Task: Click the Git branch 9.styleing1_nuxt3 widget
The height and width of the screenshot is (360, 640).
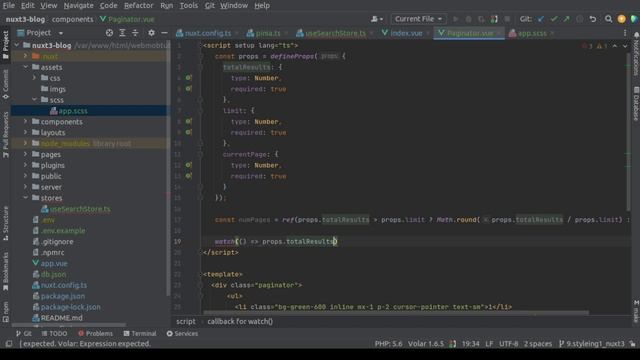Action: (592, 344)
